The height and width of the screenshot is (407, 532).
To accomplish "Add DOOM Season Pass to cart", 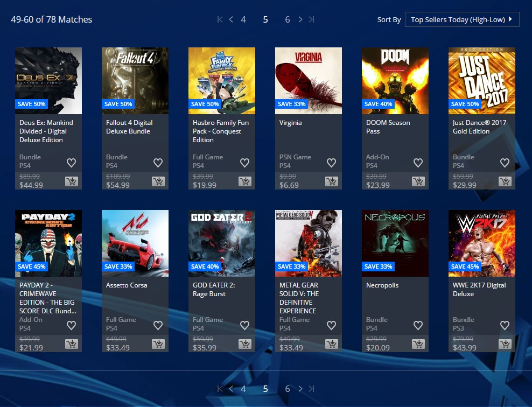I will click(x=418, y=181).
